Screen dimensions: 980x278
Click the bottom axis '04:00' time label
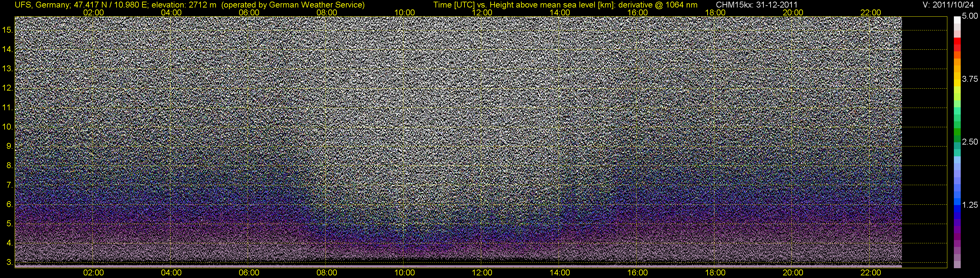(171, 273)
